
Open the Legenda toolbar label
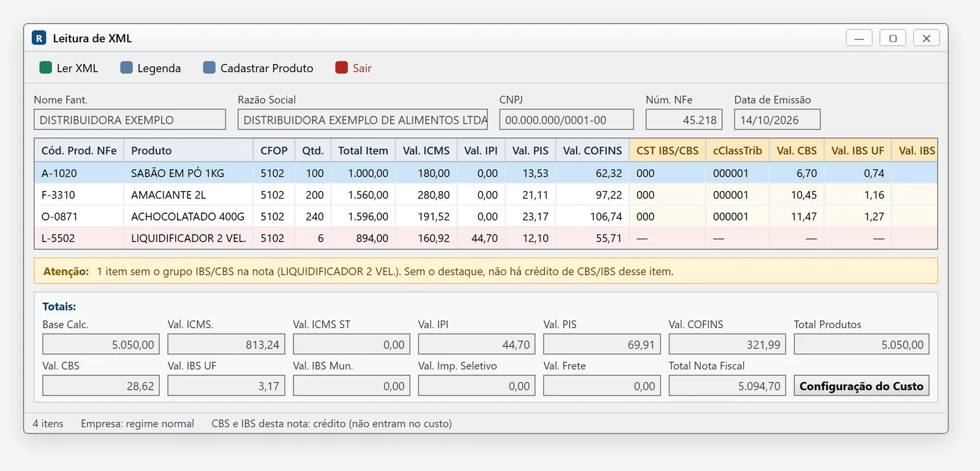(x=159, y=68)
